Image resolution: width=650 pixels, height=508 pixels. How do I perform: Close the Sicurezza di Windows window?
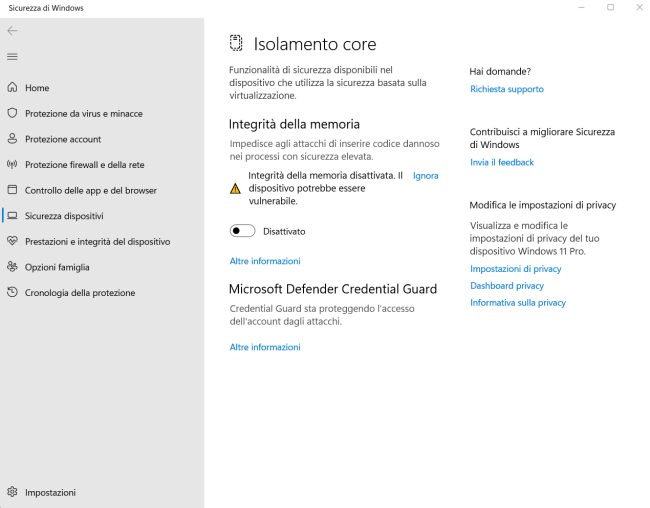(639, 7)
